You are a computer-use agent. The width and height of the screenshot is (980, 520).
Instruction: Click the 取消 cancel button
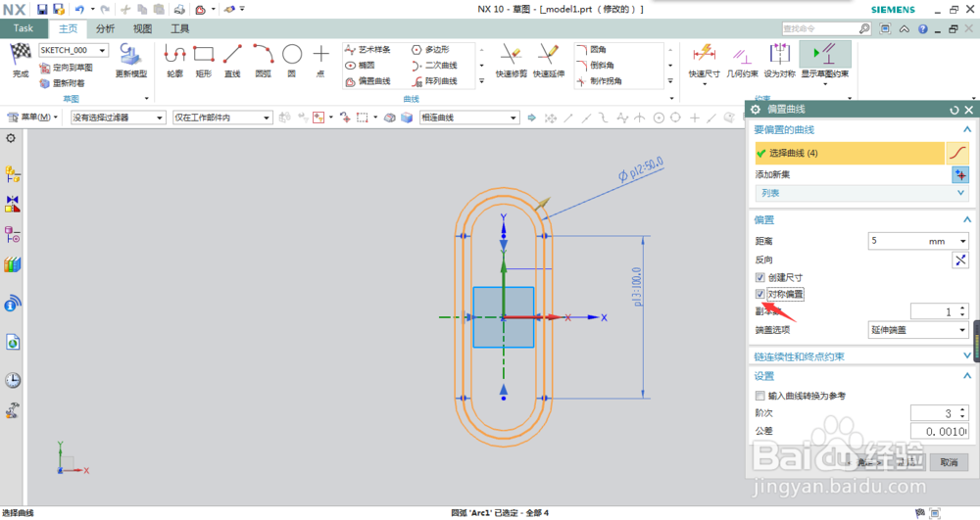click(949, 462)
